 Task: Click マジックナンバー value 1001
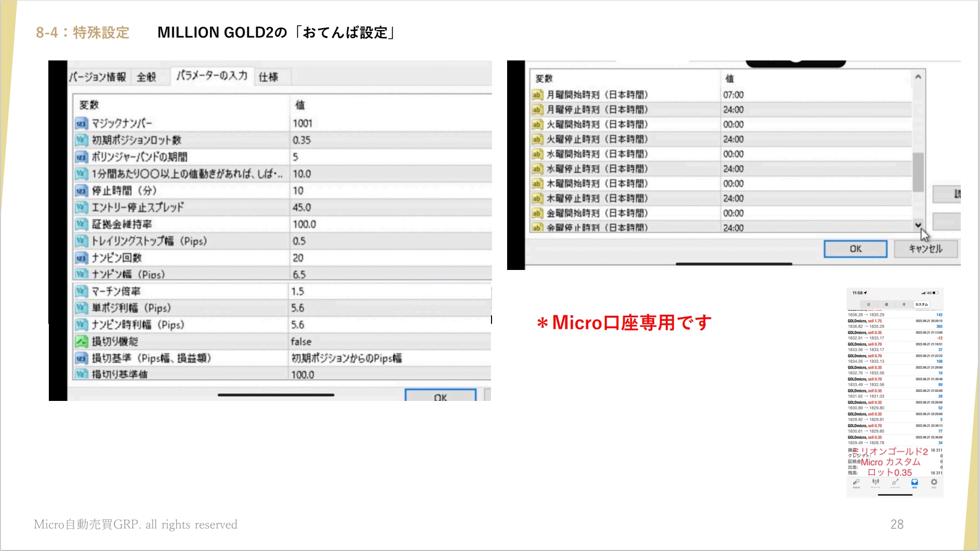point(303,123)
